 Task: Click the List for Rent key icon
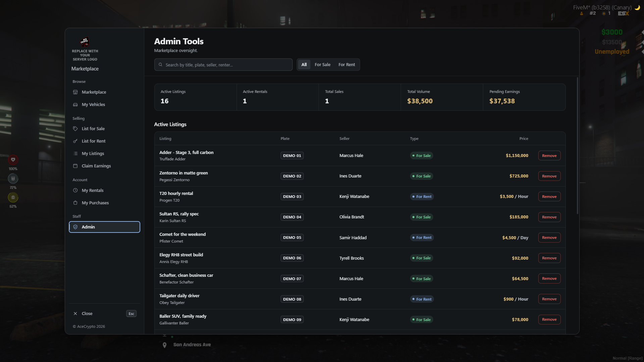tap(75, 141)
